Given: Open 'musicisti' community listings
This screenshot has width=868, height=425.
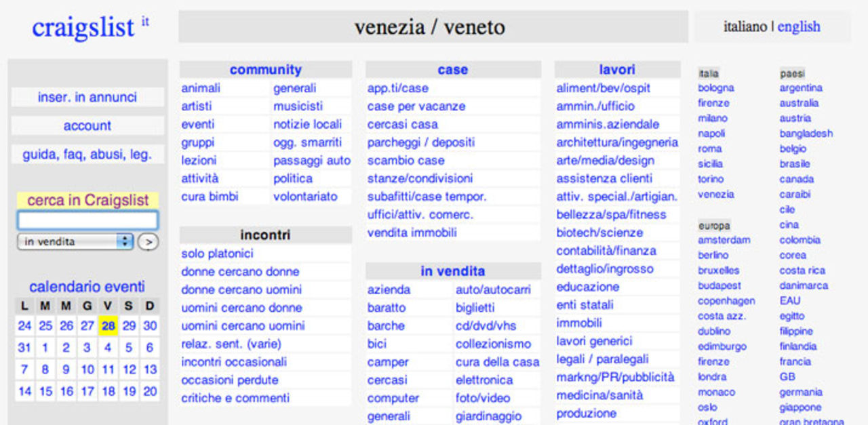Looking at the screenshot, I should (298, 106).
